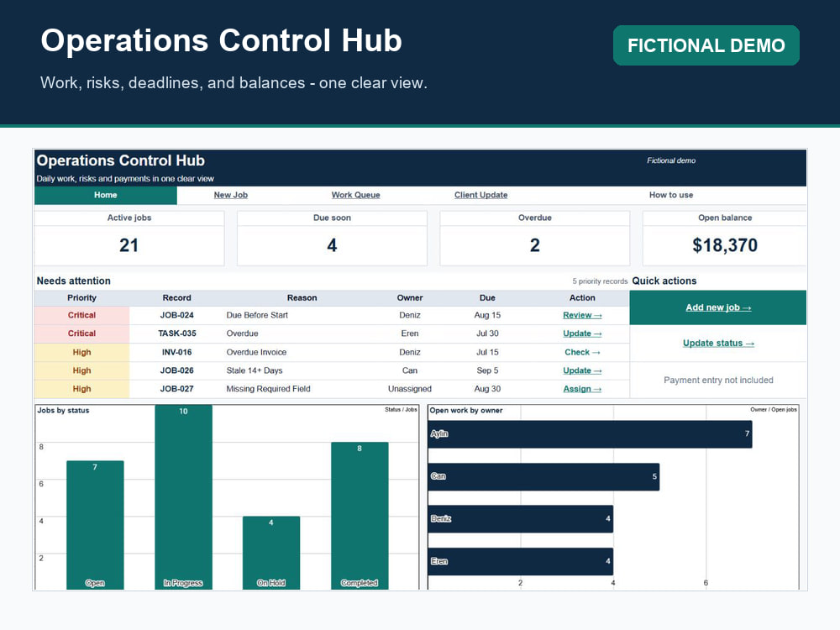Click Check link for INV-016
Screen dimensions: 840x630
tap(582, 352)
